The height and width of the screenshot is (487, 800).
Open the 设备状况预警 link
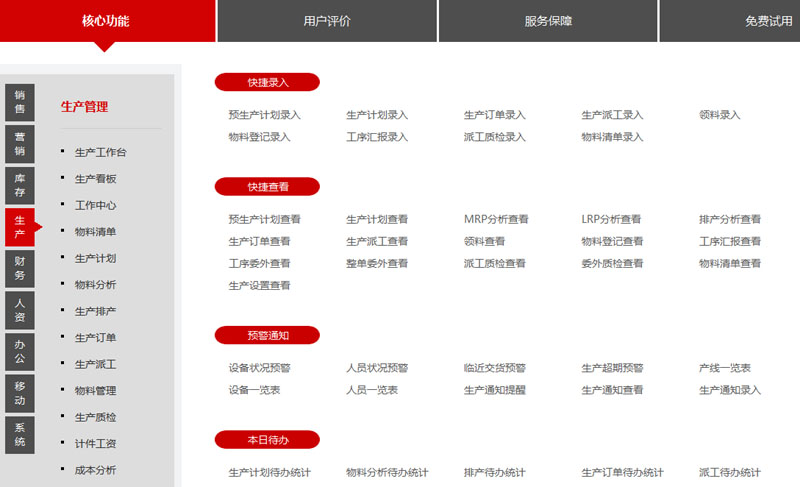(259, 368)
